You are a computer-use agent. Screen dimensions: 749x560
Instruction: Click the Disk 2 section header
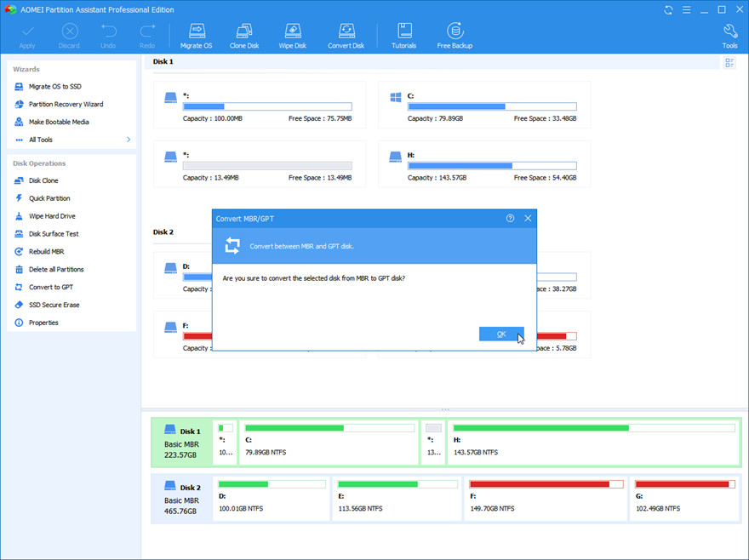pos(163,232)
